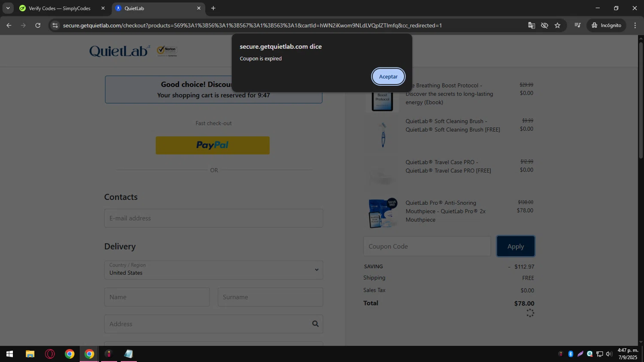Click the volume speaker tray icon
Image resolution: width=644 pixels, height=362 pixels.
(x=609, y=354)
